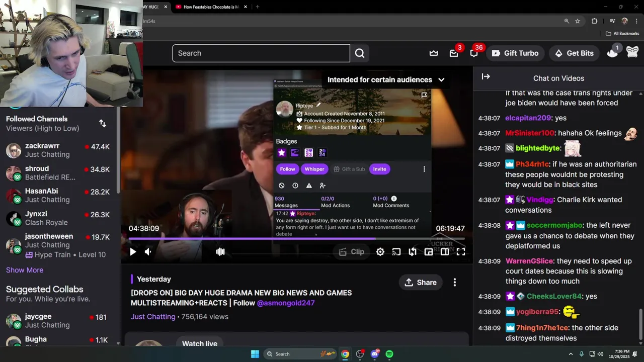Click WarrenGSlice username in chat
Screen dimensions: 644x362
click(x=529, y=261)
